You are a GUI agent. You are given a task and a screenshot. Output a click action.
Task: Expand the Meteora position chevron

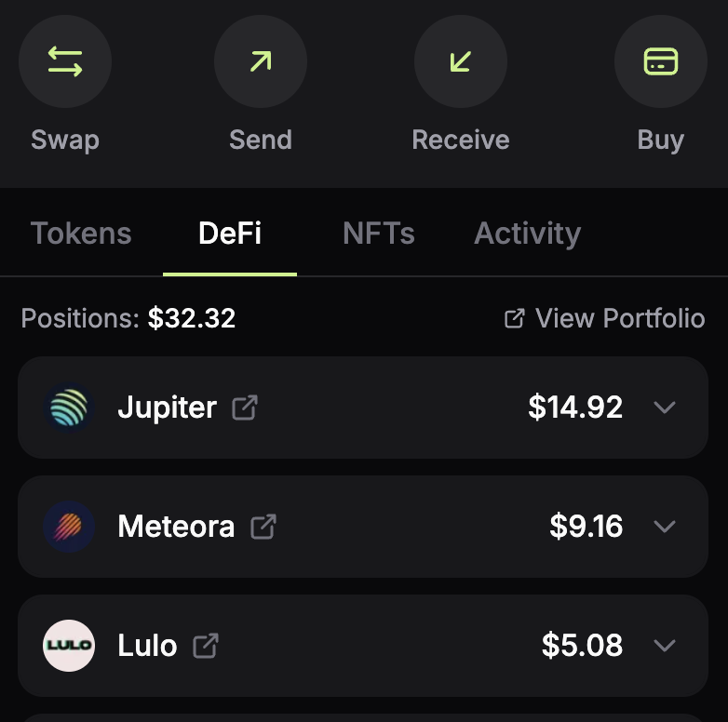664,527
